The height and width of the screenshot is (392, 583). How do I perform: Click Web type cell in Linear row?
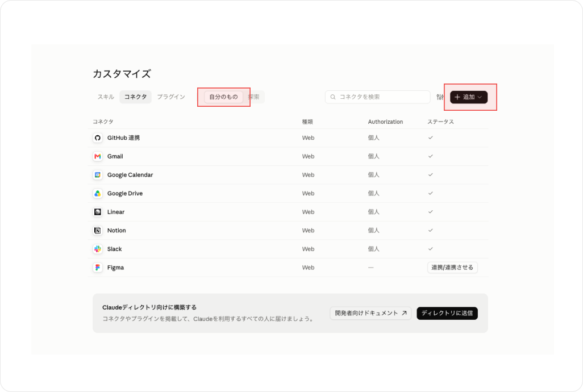[308, 212]
